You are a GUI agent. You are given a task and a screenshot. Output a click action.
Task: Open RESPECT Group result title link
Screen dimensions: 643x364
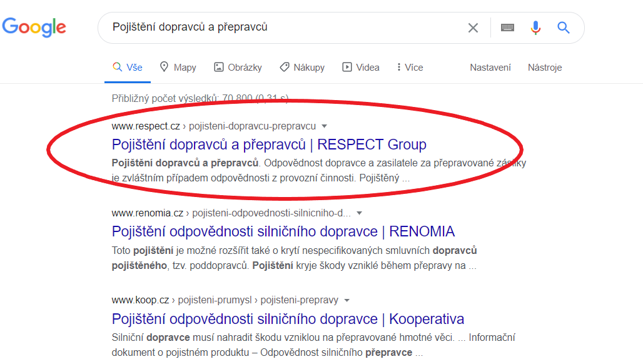coord(269,144)
